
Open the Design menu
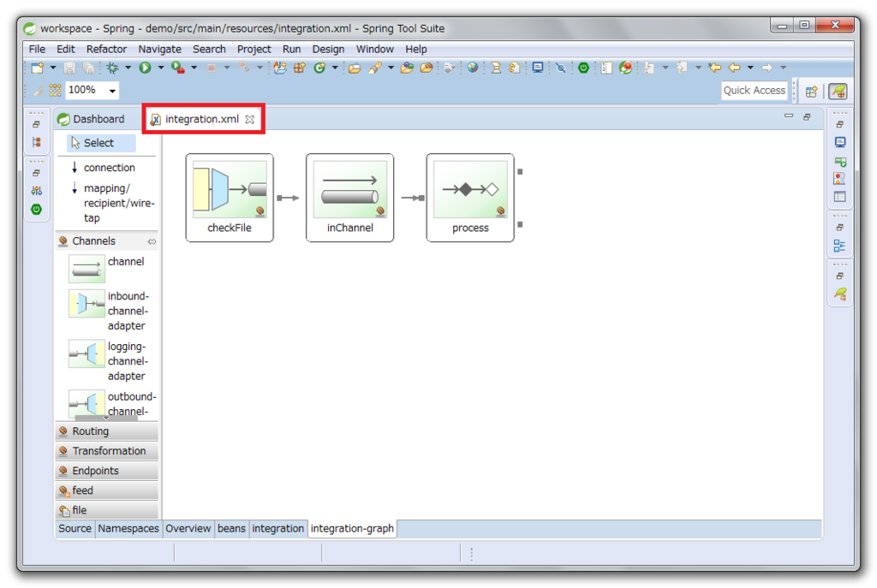coord(328,49)
